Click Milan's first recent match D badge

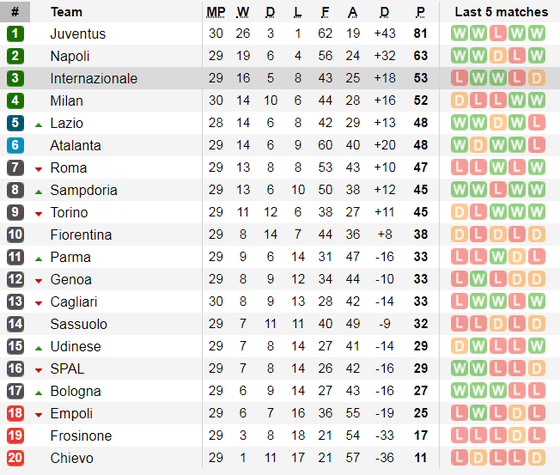point(459,101)
